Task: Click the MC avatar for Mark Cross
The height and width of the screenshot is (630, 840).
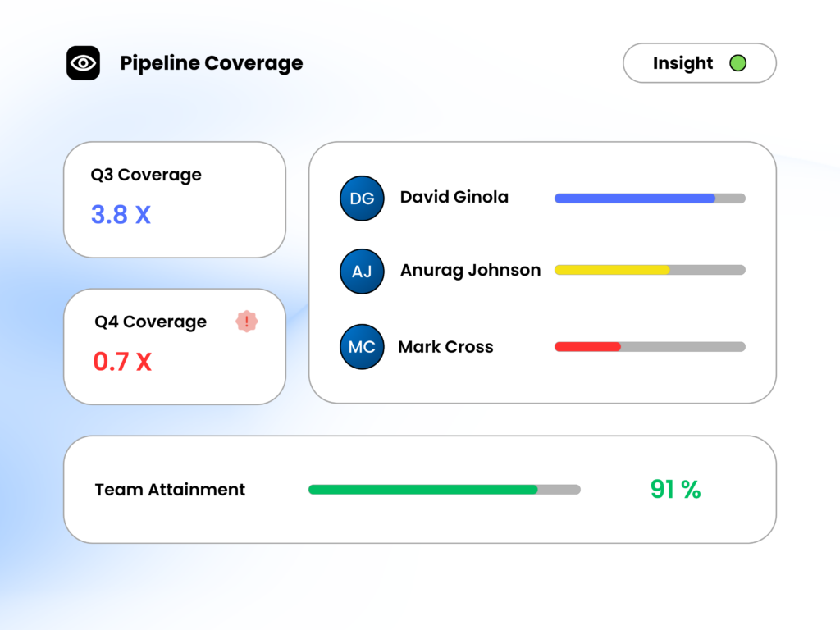Action: (x=362, y=347)
